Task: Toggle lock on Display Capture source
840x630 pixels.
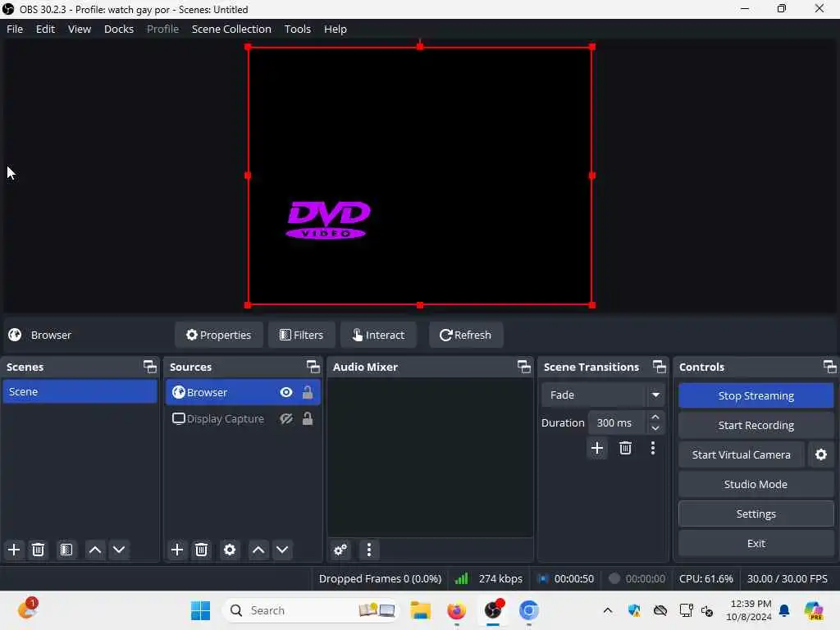Action: click(308, 419)
